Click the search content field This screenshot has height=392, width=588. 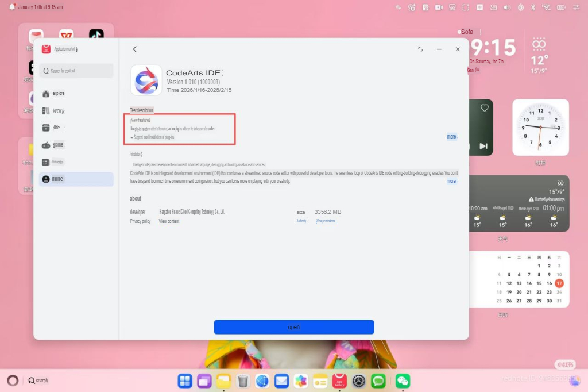coord(76,71)
